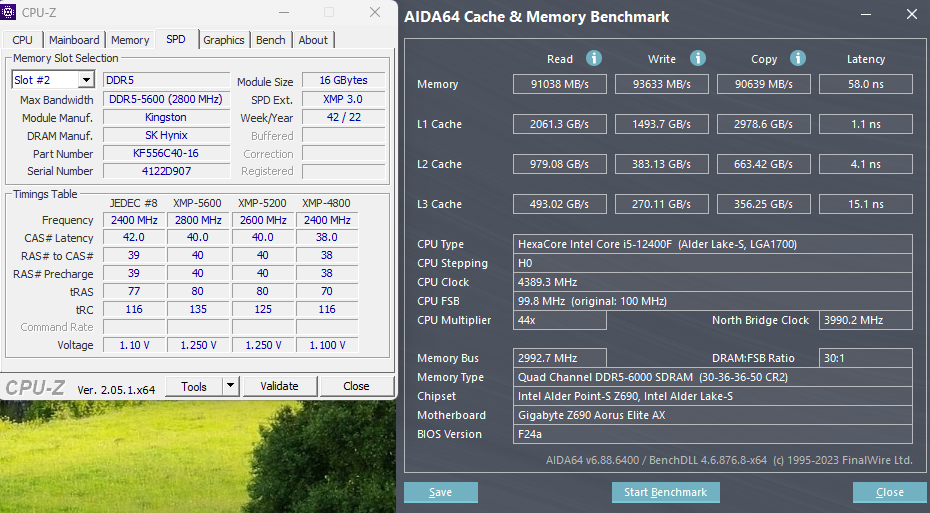This screenshot has height=513, width=930.
Task: Click the Part Number KF556C40-16 field
Action: coord(166,153)
